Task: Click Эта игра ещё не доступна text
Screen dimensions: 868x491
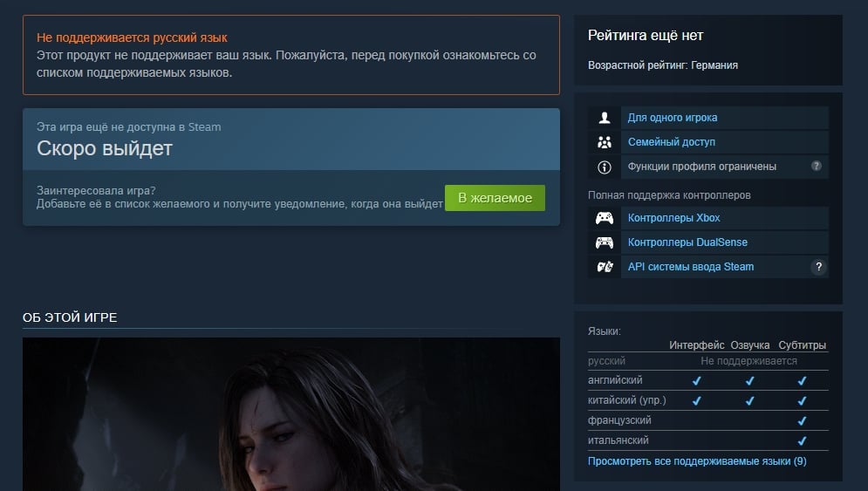Action: pos(128,126)
